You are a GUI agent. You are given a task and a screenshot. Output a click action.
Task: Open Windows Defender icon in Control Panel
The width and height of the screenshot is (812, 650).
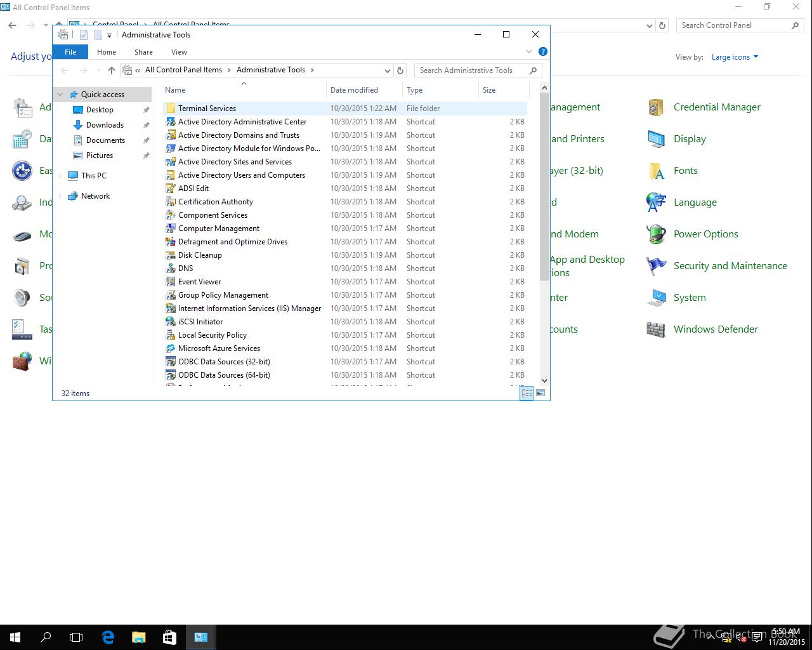tap(656, 329)
